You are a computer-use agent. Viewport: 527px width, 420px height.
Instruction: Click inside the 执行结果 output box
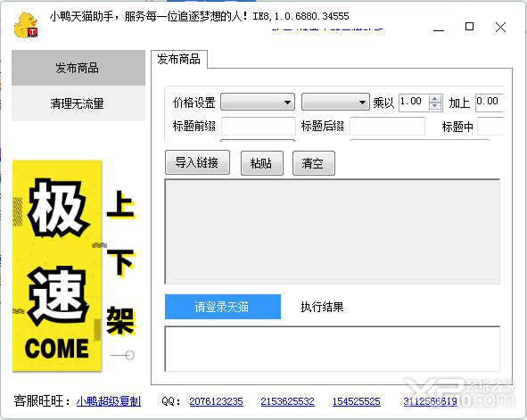[333, 349]
